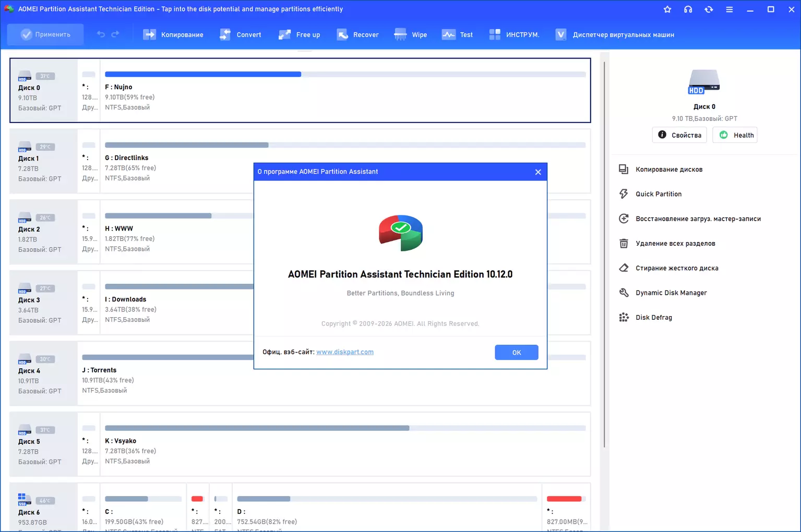Viewport: 801px width, 532px height.
Task: Click the HDD icon of Диск 0 in side panel
Action: 704,82
